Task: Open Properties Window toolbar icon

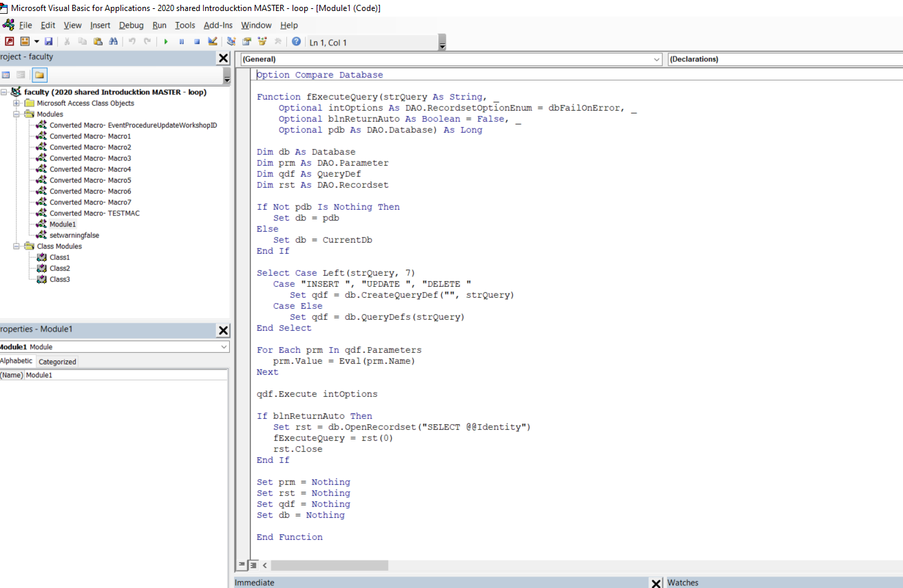Action: pos(246,42)
